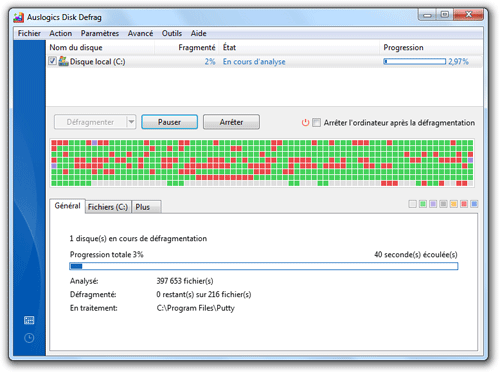Minimize the Auslogics Disk Defrag window
Screen dimensions: 500x373
point(427,15)
